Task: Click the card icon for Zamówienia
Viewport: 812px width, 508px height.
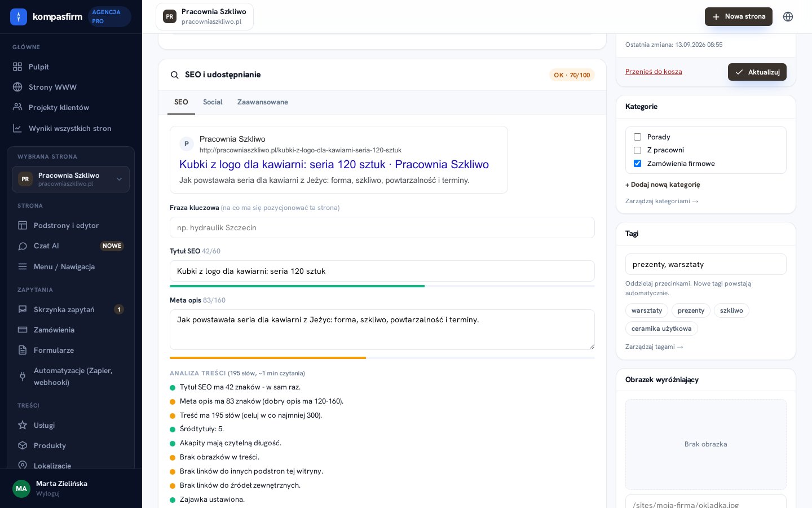Action: tap(23, 330)
